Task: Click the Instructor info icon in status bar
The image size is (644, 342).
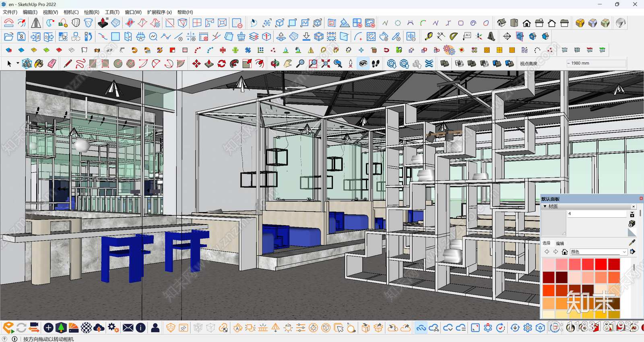Action: [14, 339]
